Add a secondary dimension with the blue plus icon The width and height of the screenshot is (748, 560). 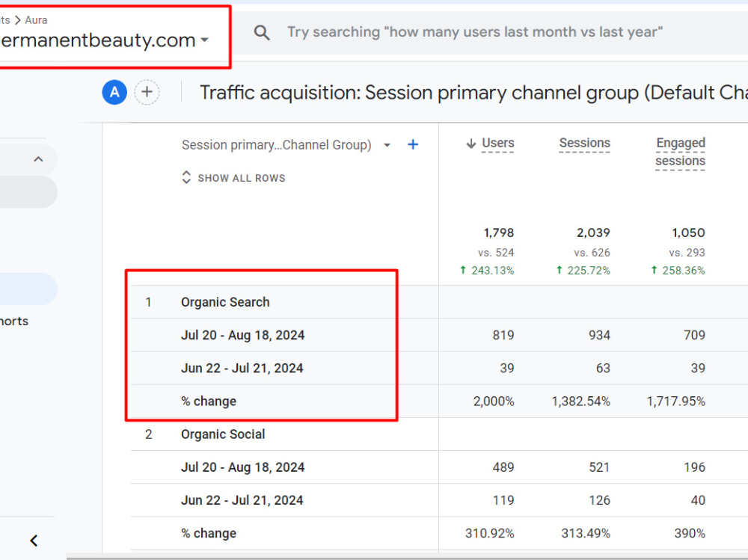pos(413,144)
